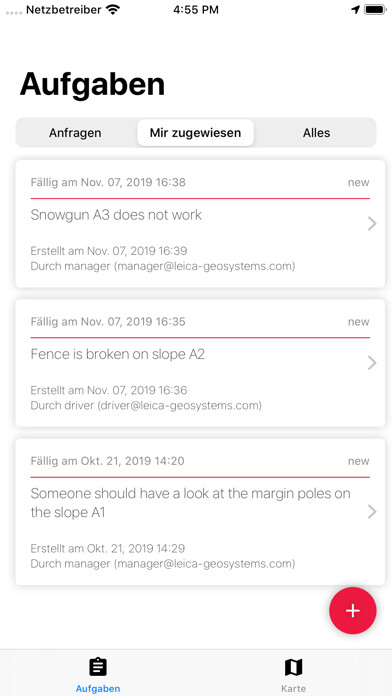Image resolution: width=392 pixels, height=696 pixels.
Task: Expand margin poles task chevron
Action: [x=372, y=512]
